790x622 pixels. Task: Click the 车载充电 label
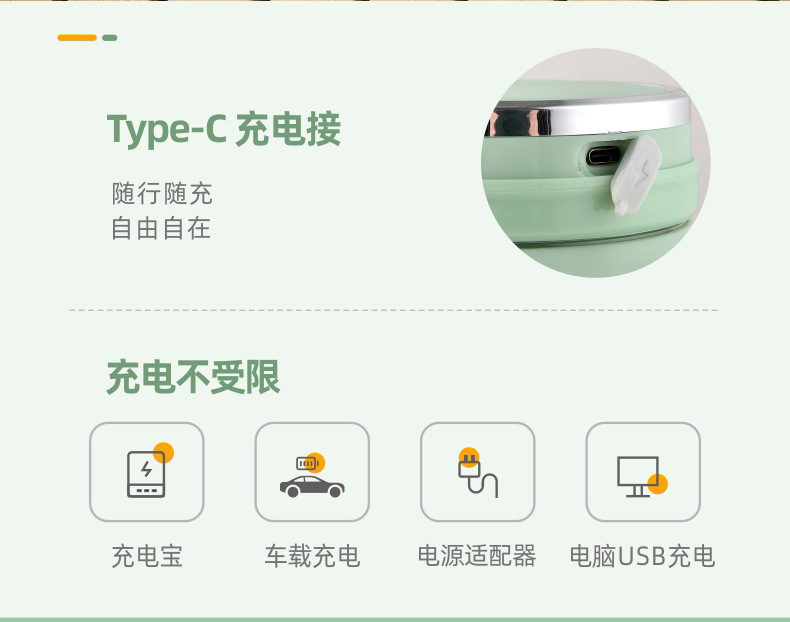coord(312,557)
